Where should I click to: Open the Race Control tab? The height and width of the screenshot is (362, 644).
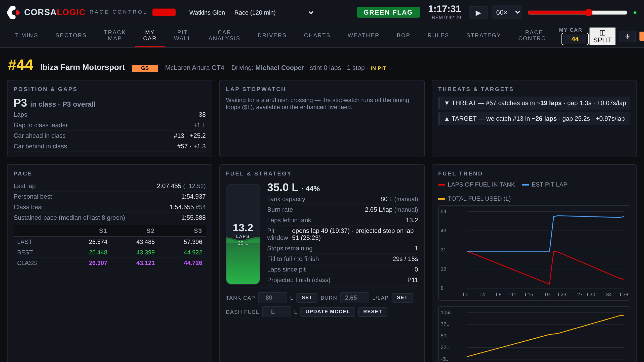pos(534,35)
